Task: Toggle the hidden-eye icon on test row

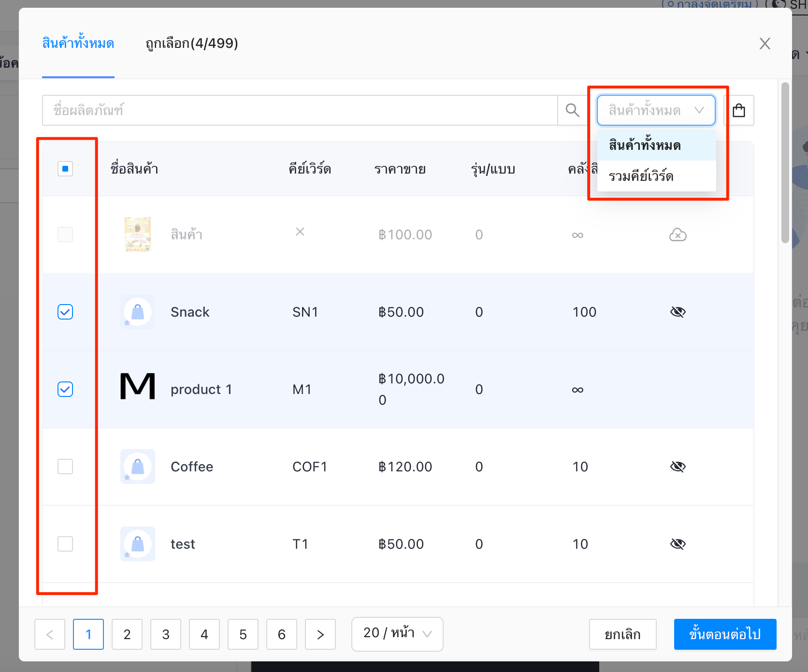Action: (x=678, y=544)
